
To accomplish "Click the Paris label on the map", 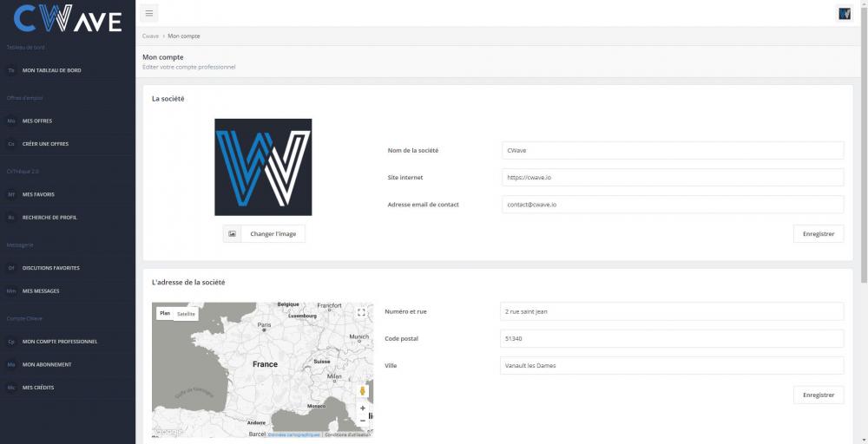I will [264, 324].
